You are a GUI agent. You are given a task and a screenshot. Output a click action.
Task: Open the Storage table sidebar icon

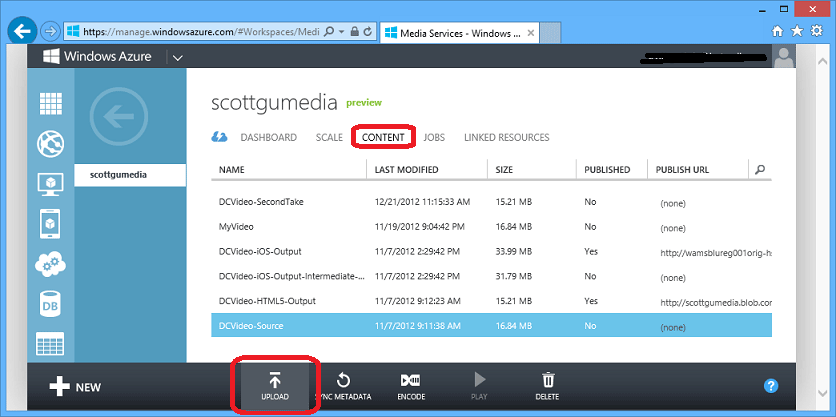coord(51,344)
